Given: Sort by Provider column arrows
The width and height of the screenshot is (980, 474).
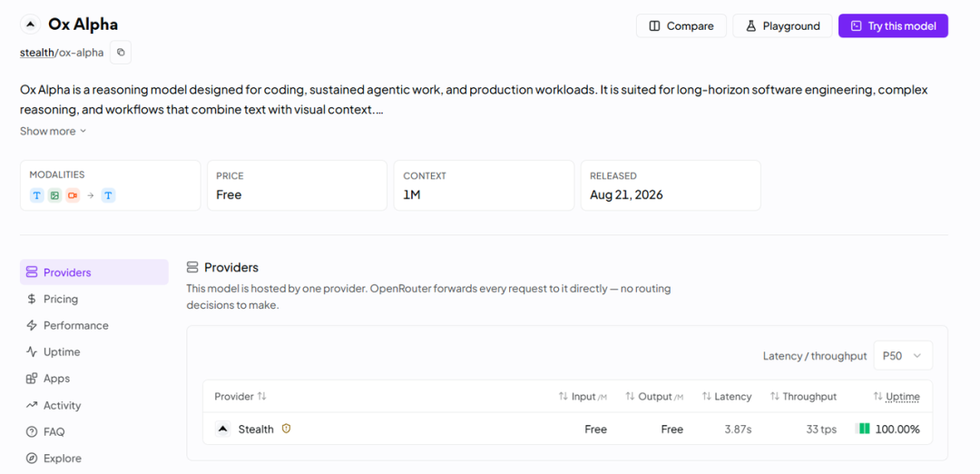Looking at the screenshot, I should click(x=262, y=397).
